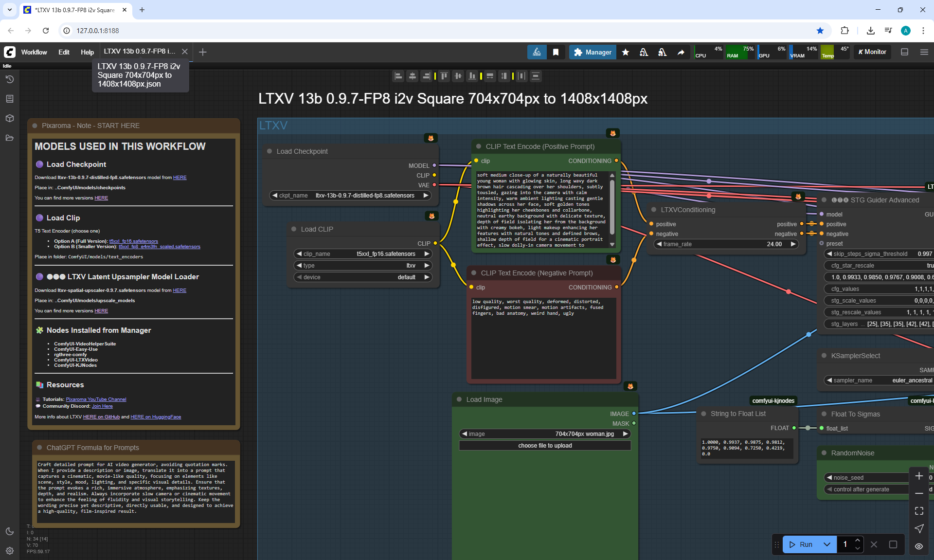Increase the batch count stepper up arrow
Screen dimensions: 934x560
pos(858,541)
